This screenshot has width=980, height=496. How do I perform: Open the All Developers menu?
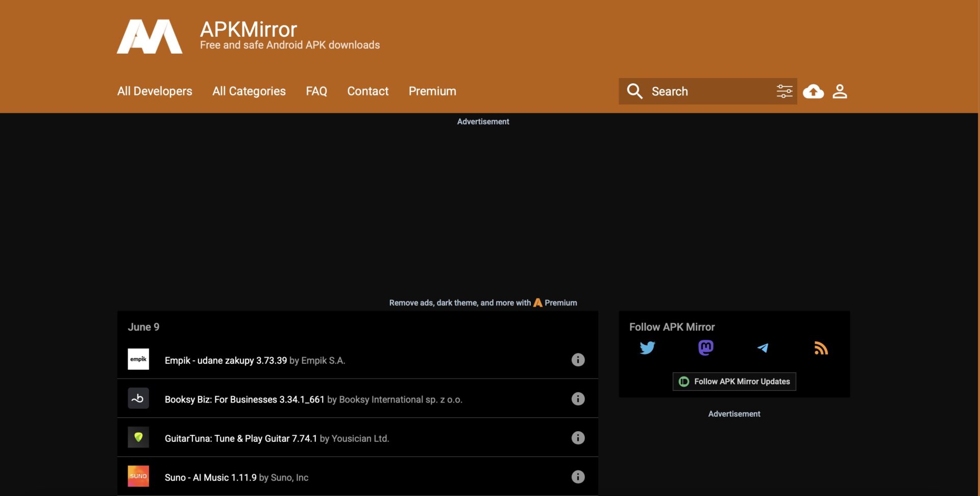click(155, 91)
